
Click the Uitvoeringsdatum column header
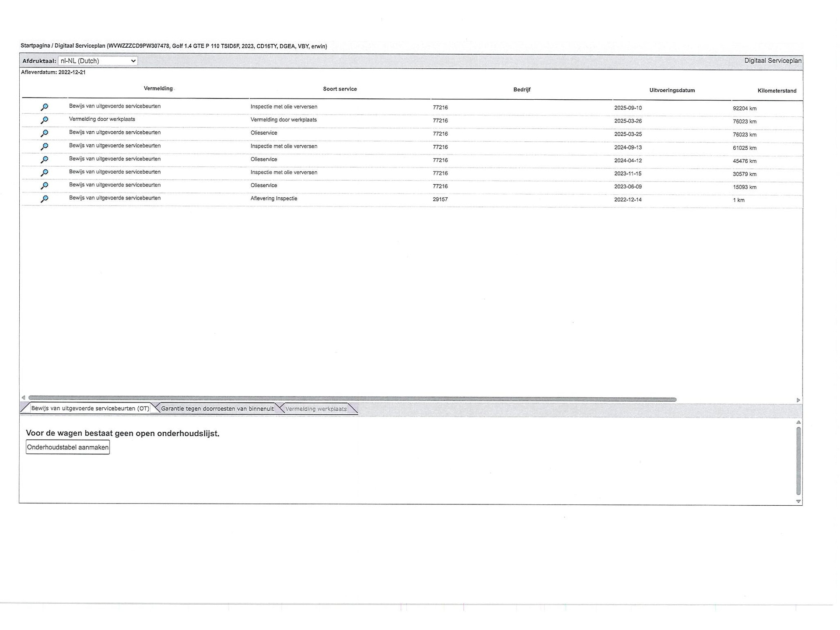tap(672, 91)
